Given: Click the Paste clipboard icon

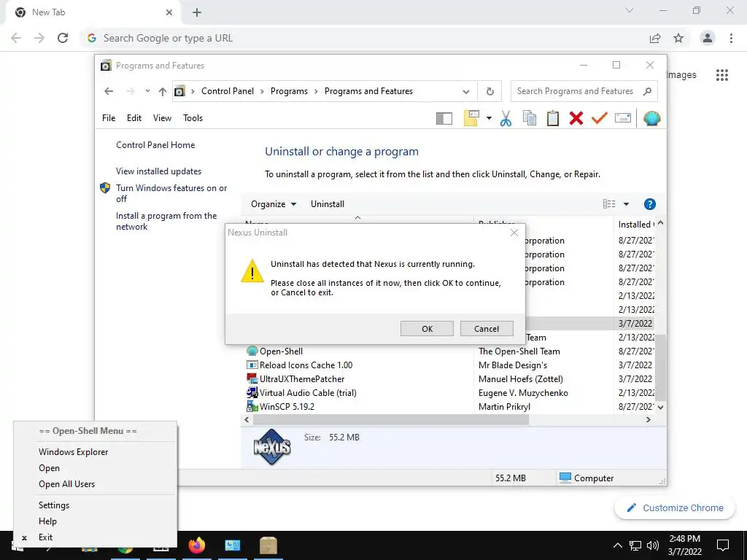Looking at the screenshot, I should [x=553, y=118].
